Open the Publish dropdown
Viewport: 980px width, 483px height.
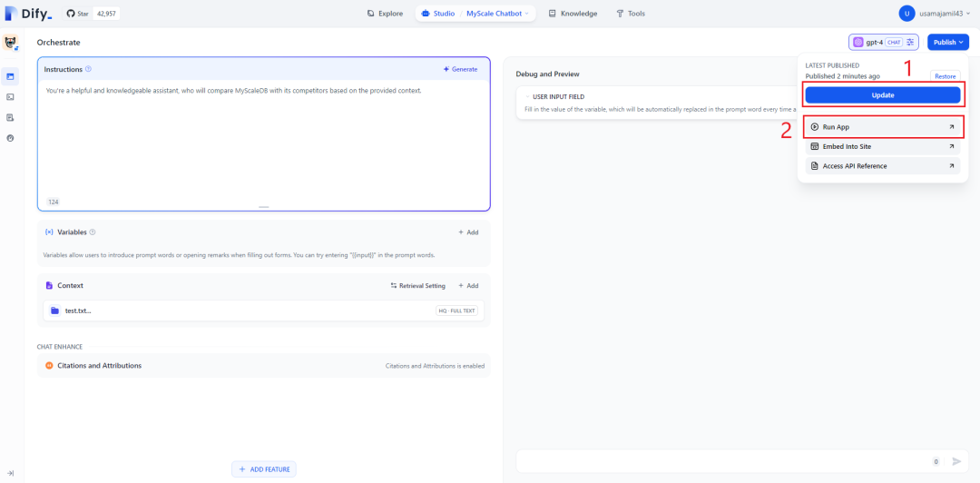tap(947, 42)
